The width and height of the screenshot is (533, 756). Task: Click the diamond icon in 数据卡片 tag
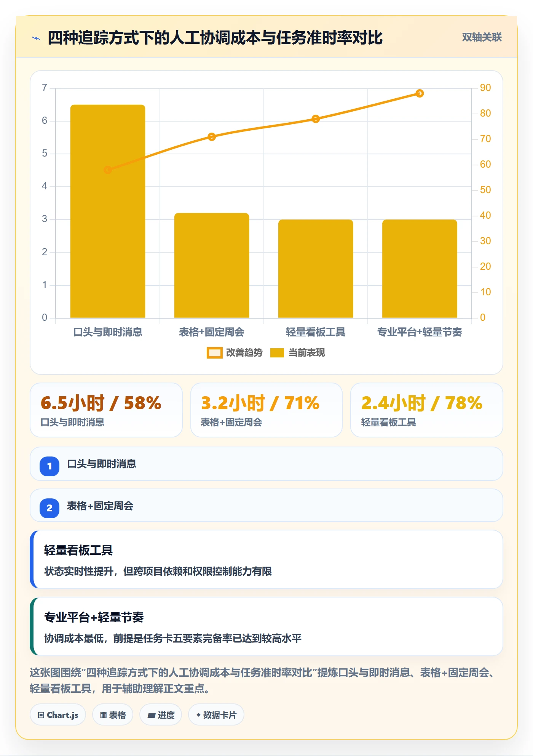click(x=198, y=715)
